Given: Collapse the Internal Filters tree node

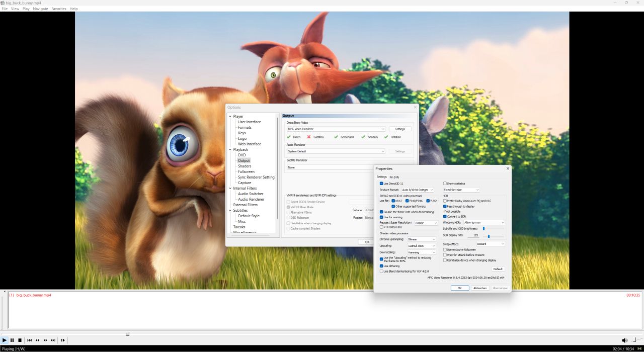Looking at the screenshot, I should [230, 188].
